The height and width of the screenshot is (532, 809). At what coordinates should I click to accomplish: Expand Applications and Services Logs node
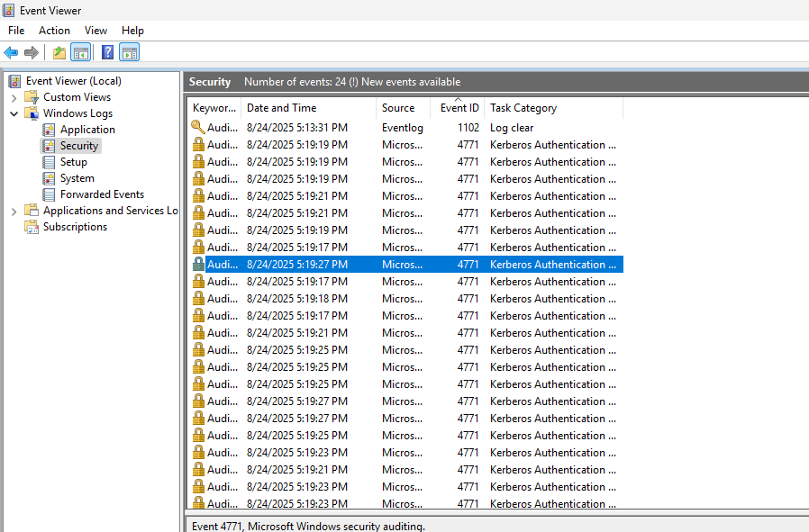point(14,211)
